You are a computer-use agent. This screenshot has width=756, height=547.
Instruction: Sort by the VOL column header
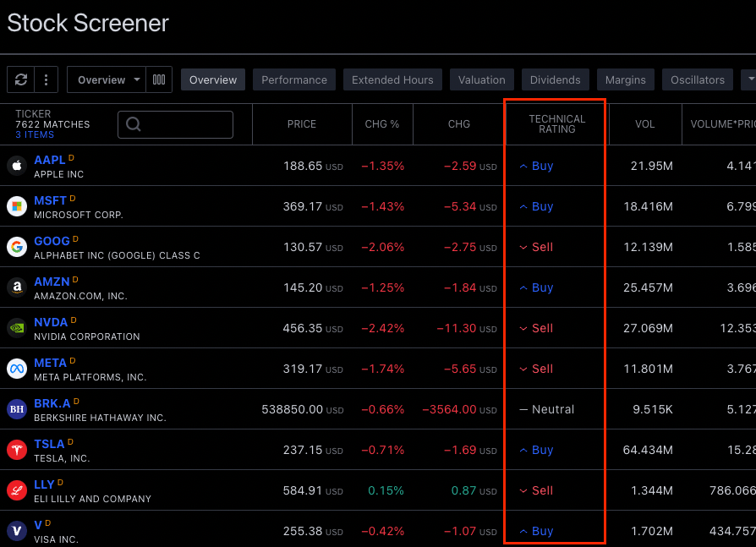pyautogui.click(x=644, y=124)
